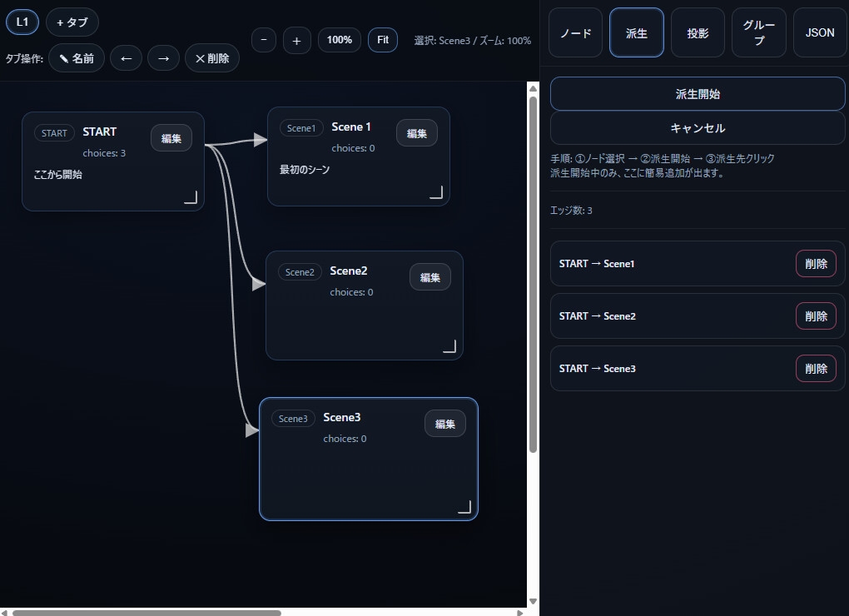Click 編集 on the Scene 1 node
This screenshot has height=616, width=849.
coord(416,133)
